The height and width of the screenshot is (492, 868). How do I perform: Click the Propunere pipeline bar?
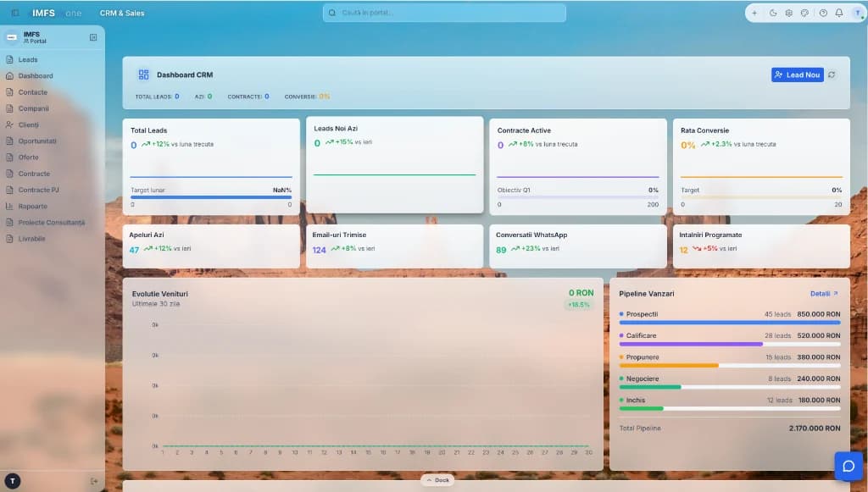(x=730, y=366)
